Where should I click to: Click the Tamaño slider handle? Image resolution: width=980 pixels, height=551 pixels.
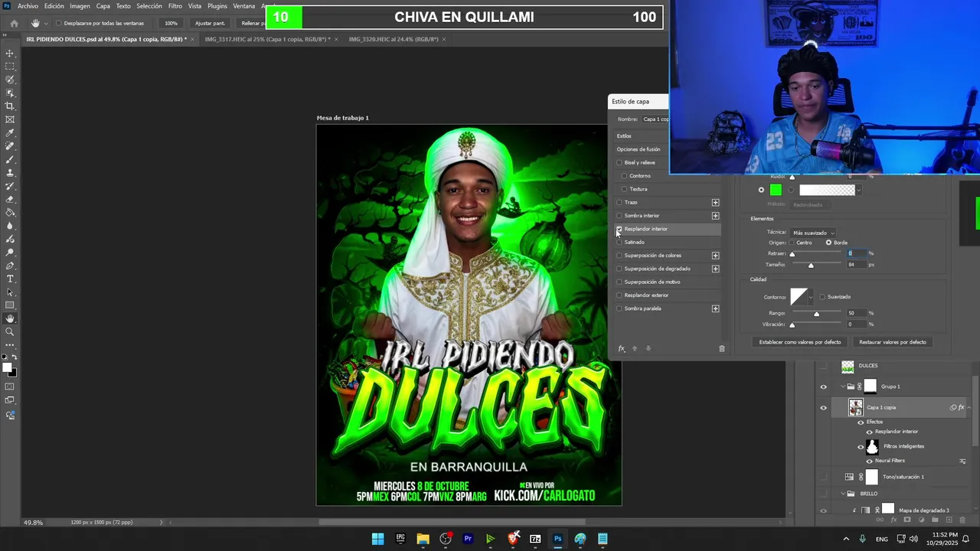[811, 266]
